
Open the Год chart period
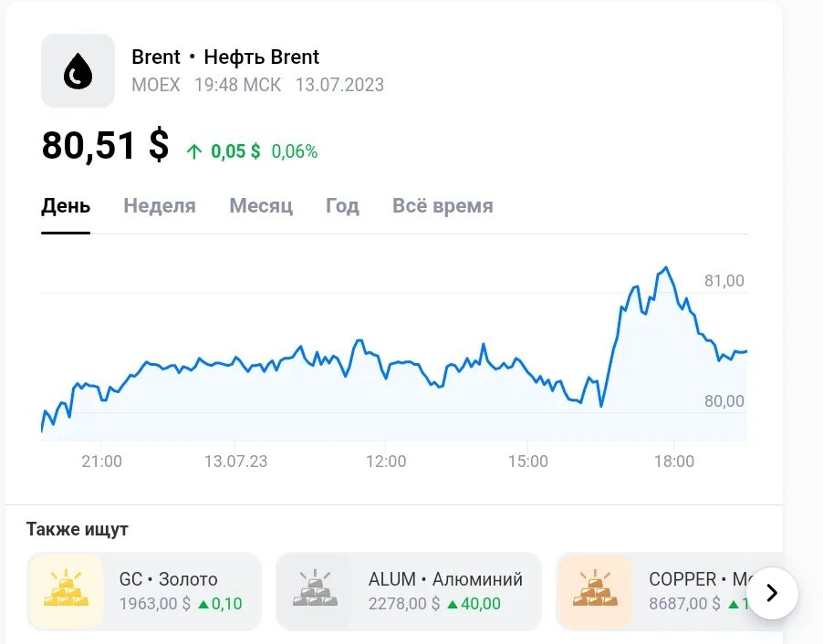click(342, 206)
